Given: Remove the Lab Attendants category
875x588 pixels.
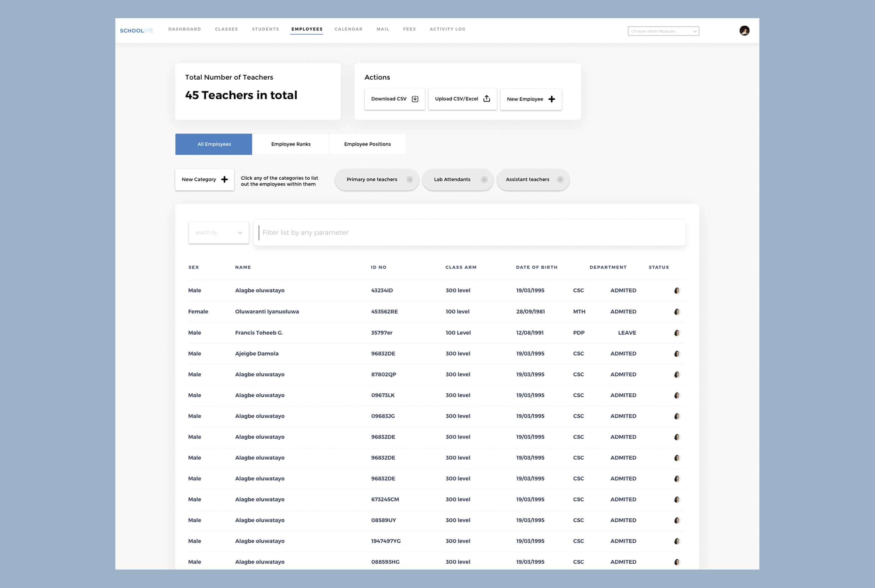Looking at the screenshot, I should [484, 180].
